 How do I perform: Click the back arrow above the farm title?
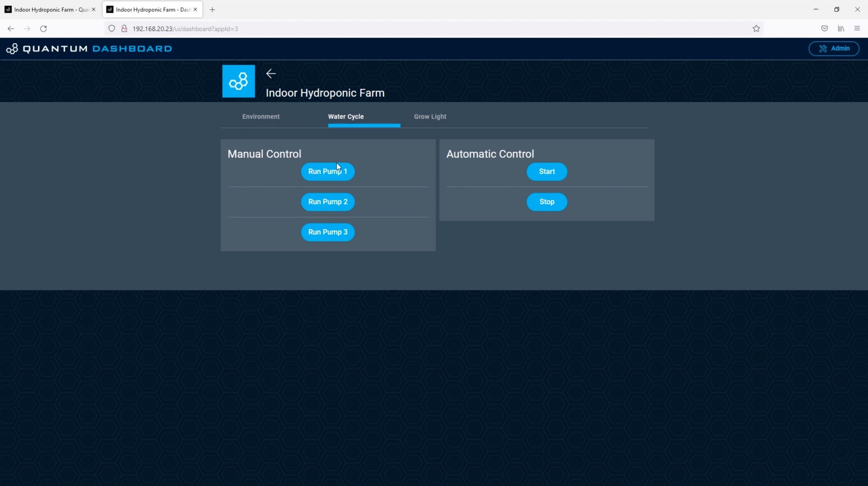tap(271, 74)
